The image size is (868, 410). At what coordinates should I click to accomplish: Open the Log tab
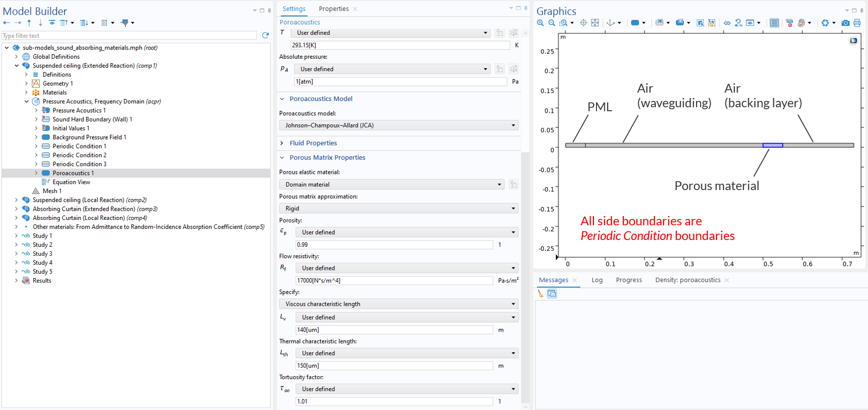(x=597, y=280)
